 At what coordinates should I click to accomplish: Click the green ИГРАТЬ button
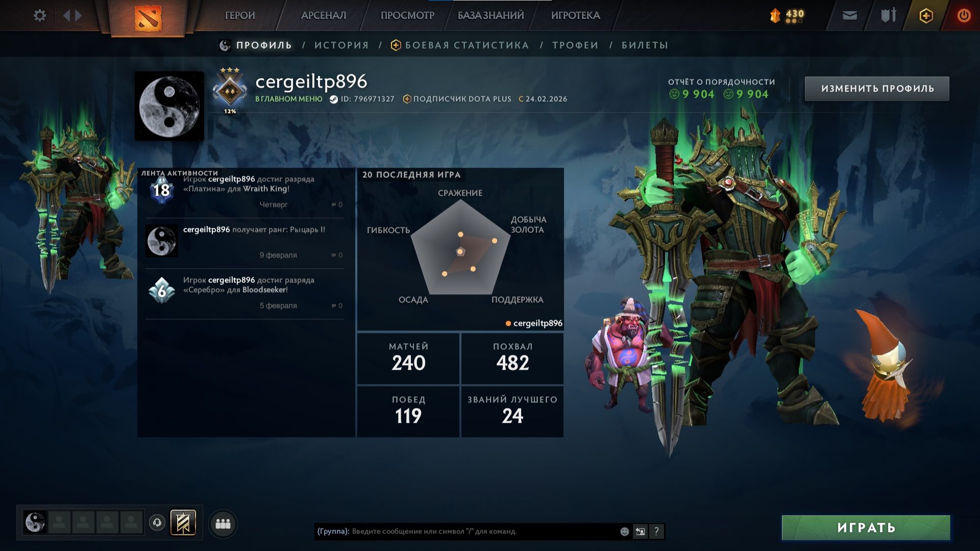coord(866,528)
